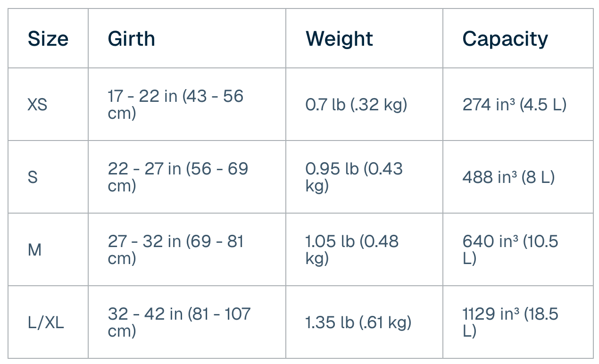Screen dimensions: 599x364
Task: Select the Weight column header
Action: 339,39
